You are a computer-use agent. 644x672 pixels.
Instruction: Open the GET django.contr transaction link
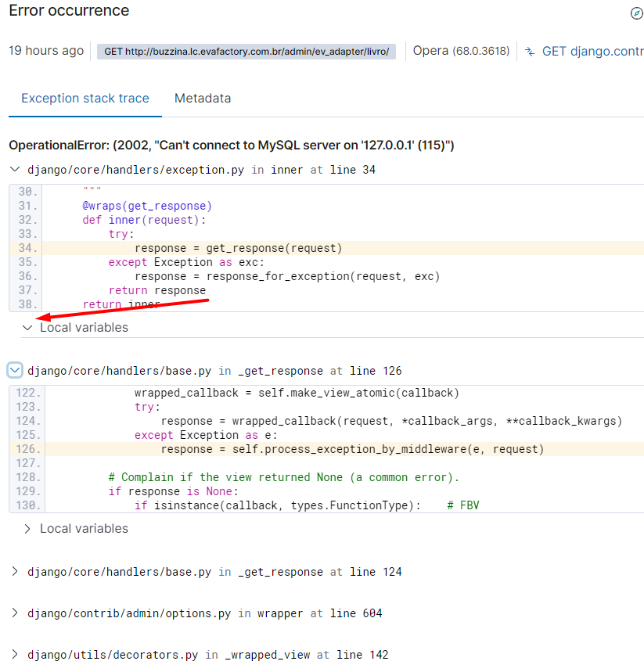point(592,51)
